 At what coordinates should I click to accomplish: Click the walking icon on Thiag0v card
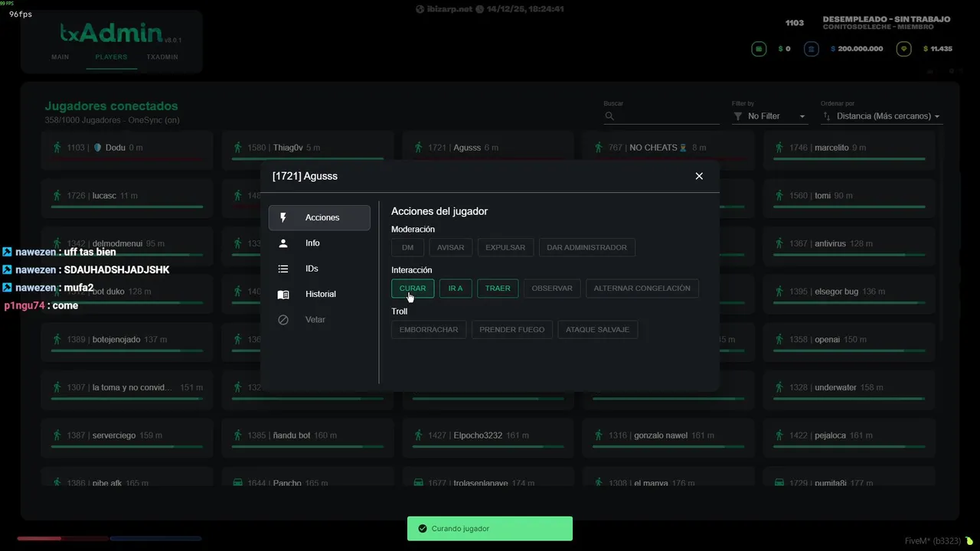(x=237, y=148)
